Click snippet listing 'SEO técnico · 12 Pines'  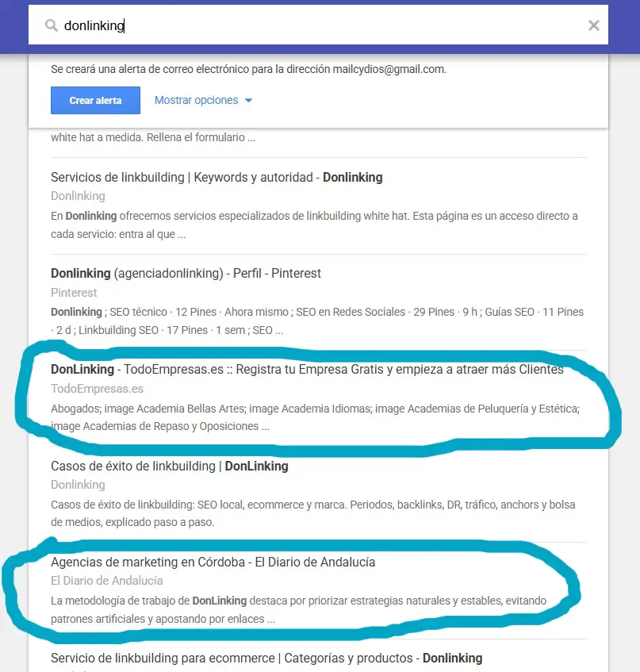click(317, 321)
